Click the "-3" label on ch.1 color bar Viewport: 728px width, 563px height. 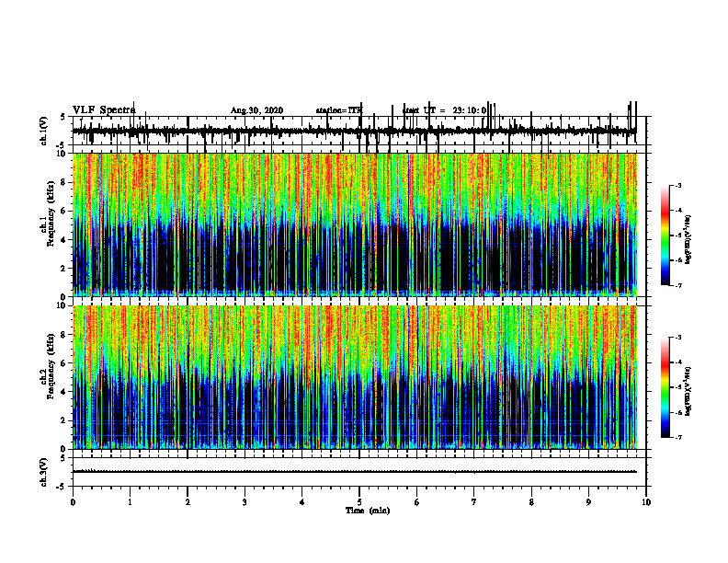(678, 186)
